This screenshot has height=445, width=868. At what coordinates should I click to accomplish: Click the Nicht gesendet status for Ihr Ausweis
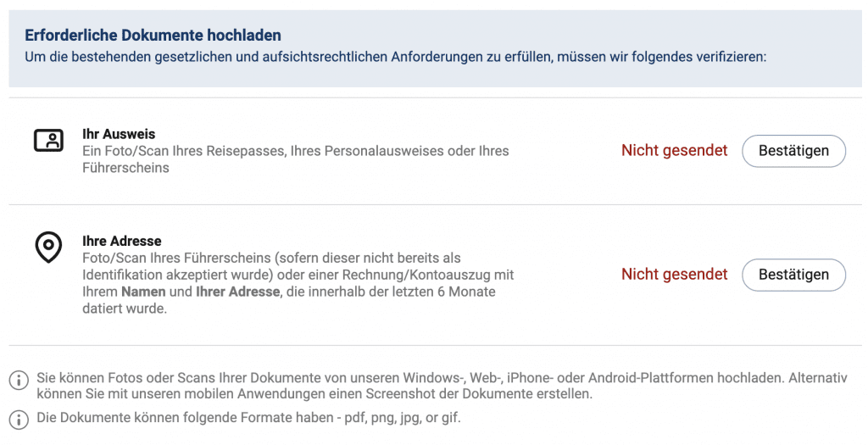coord(674,151)
